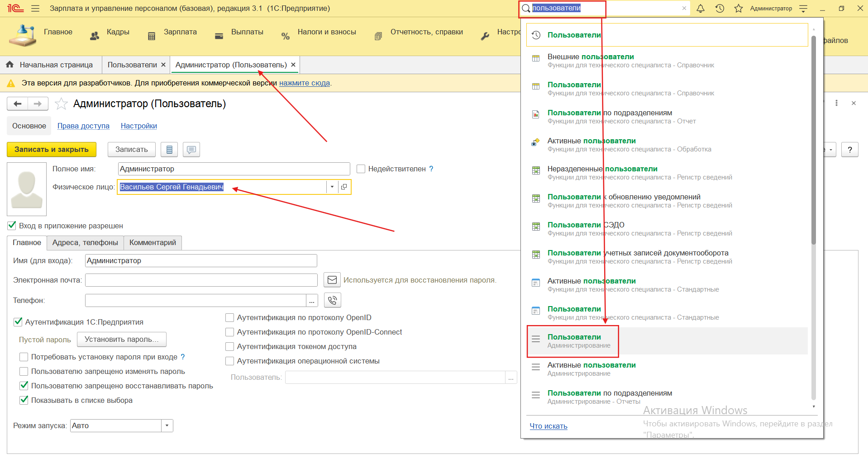Open the Администратор service menu dropdown

pyautogui.click(x=803, y=9)
